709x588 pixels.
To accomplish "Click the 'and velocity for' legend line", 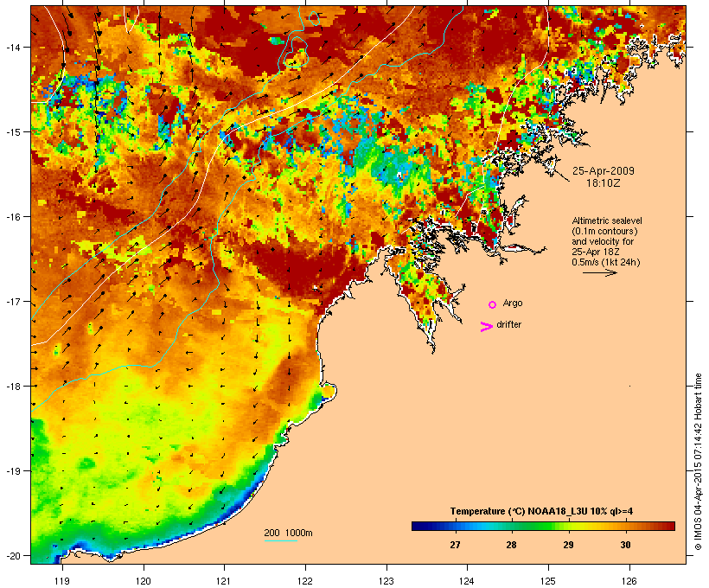I will tap(603, 241).
